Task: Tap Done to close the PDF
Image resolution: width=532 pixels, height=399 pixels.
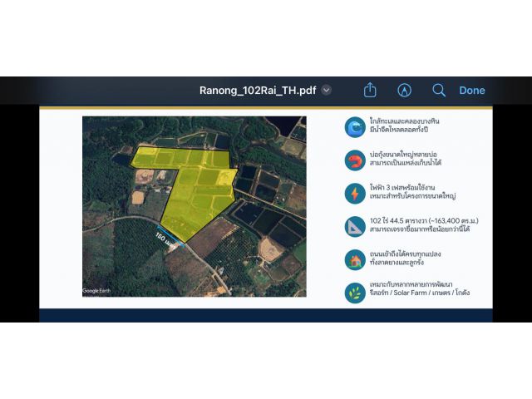Action: 472,91
